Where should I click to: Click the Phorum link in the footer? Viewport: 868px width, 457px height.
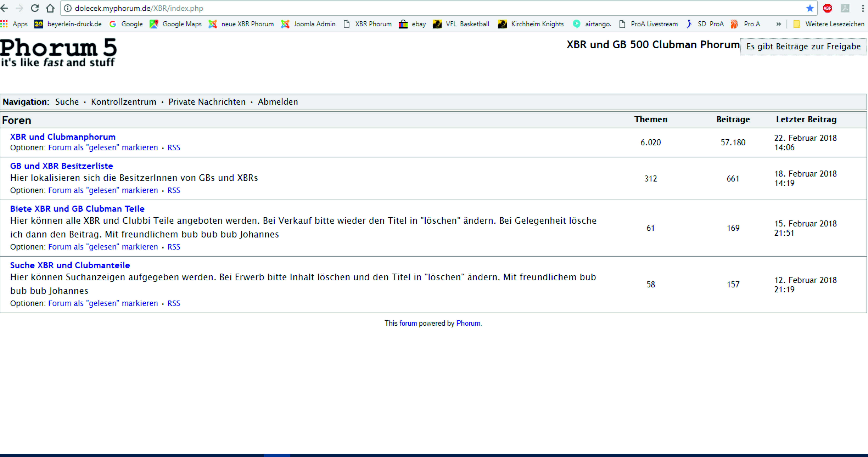[x=468, y=323]
